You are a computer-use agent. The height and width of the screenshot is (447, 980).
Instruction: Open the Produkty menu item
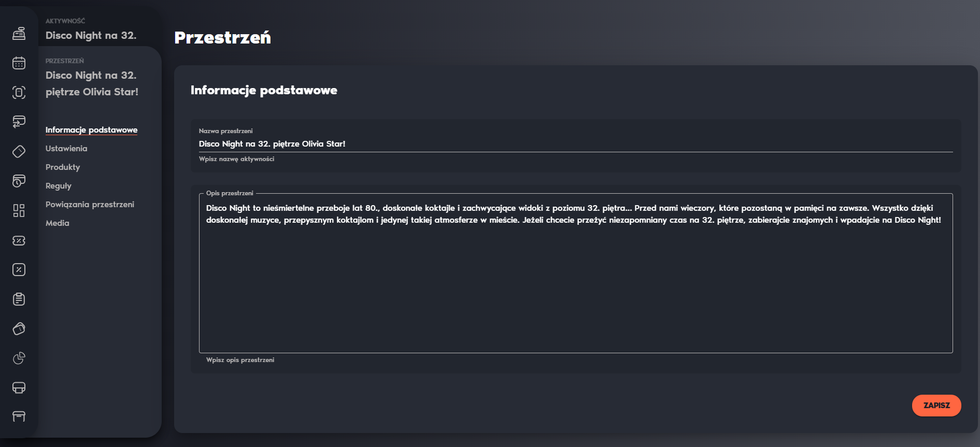click(63, 167)
